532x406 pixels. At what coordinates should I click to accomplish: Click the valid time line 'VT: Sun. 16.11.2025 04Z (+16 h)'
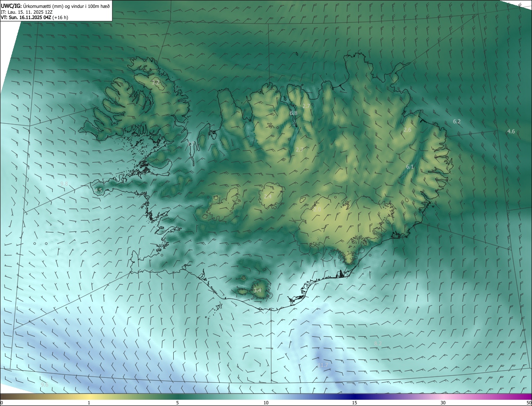(x=34, y=17)
